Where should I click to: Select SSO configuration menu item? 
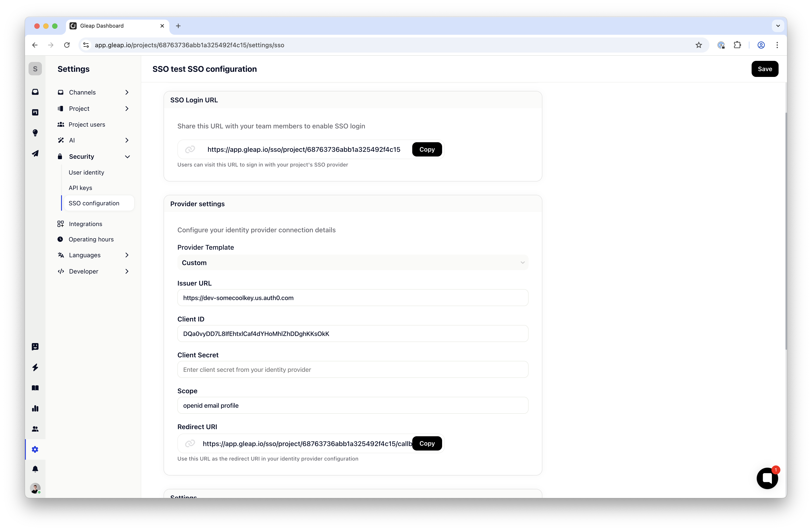pos(99,203)
